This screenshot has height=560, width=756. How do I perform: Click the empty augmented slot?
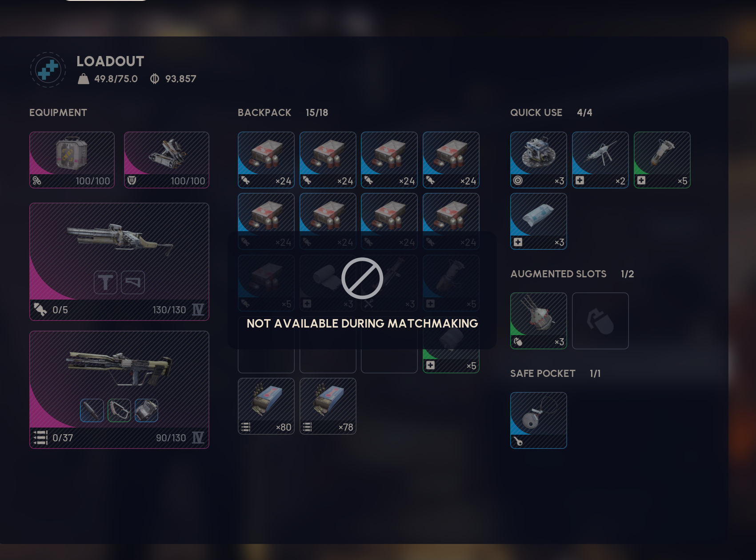(x=600, y=321)
